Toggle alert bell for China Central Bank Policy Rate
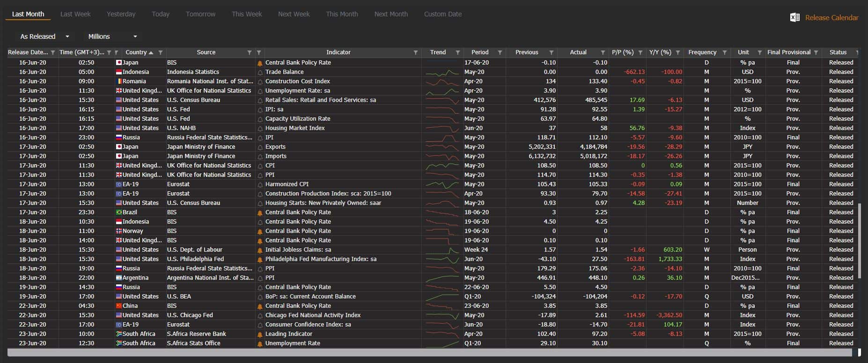 (260, 306)
